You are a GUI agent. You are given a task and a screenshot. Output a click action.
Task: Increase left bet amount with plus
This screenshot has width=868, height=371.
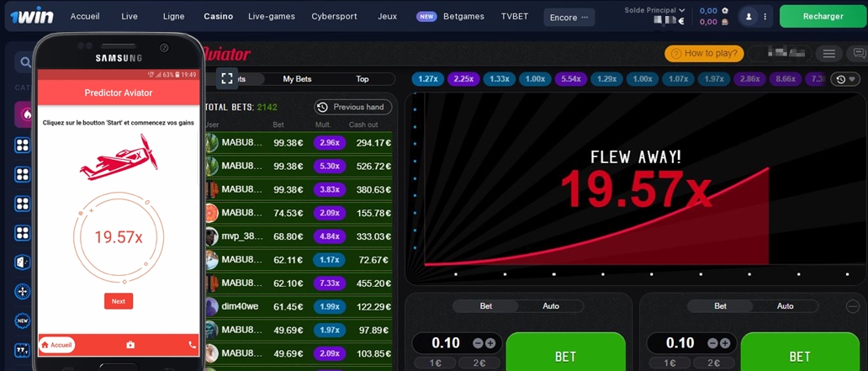point(490,343)
